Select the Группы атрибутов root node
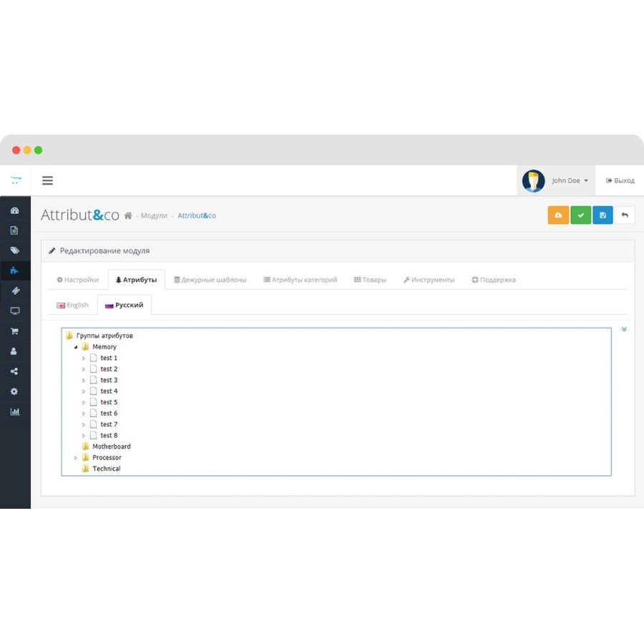Viewport: 644px width, 644px height. pos(104,336)
